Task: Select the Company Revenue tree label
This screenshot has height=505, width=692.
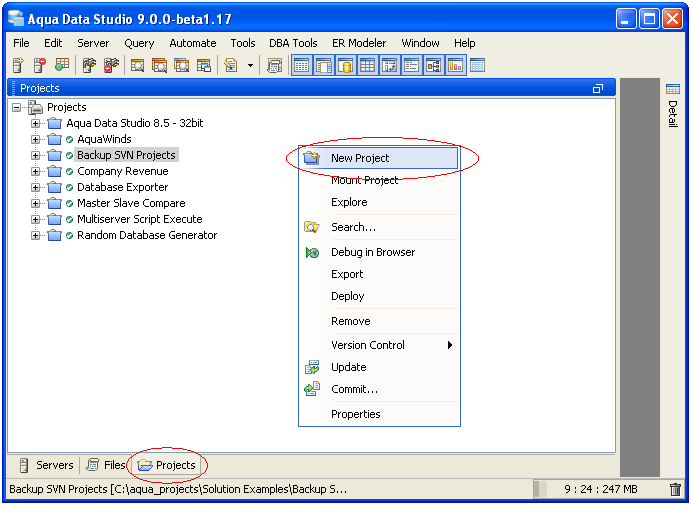Action: click(123, 171)
